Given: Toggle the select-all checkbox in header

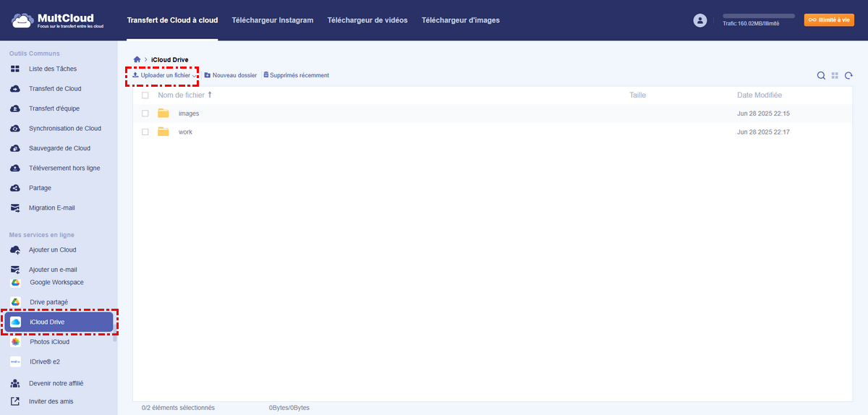Looking at the screenshot, I should 145,95.
